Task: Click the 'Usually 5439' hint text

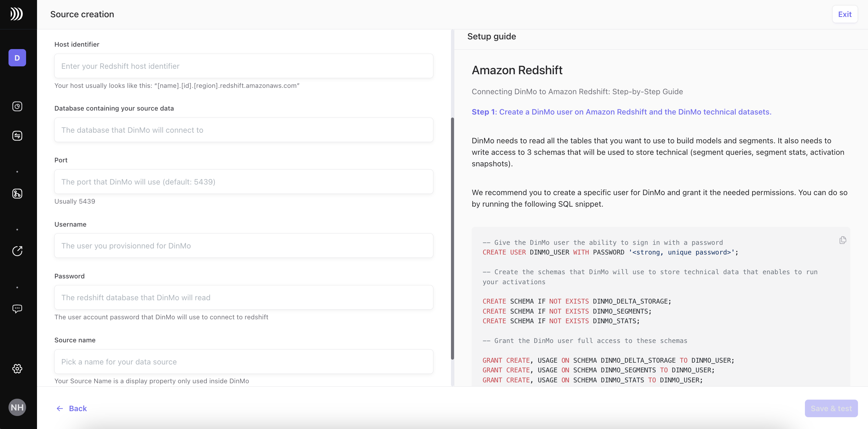Action: click(x=75, y=201)
